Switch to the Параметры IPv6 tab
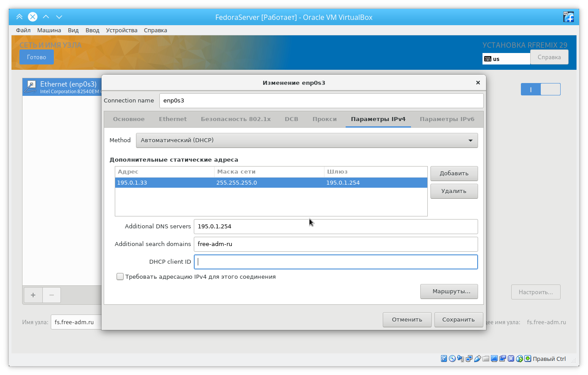Image resolution: width=588 pixels, height=375 pixels. (x=447, y=119)
